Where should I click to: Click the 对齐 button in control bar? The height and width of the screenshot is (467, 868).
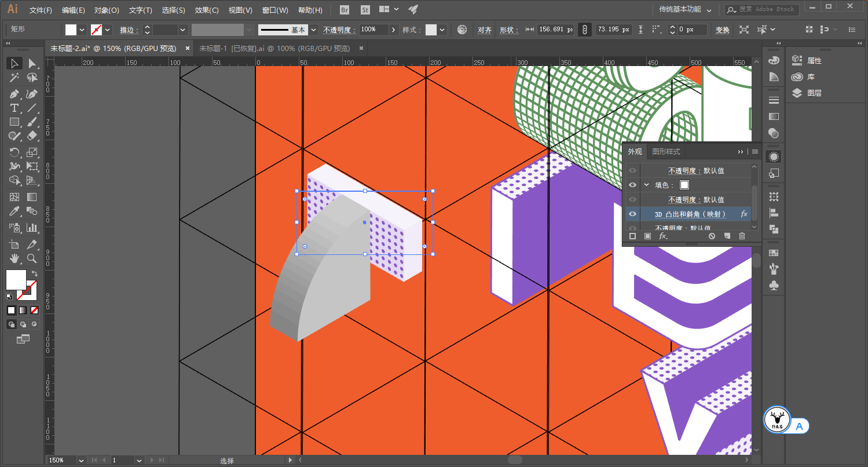point(485,30)
